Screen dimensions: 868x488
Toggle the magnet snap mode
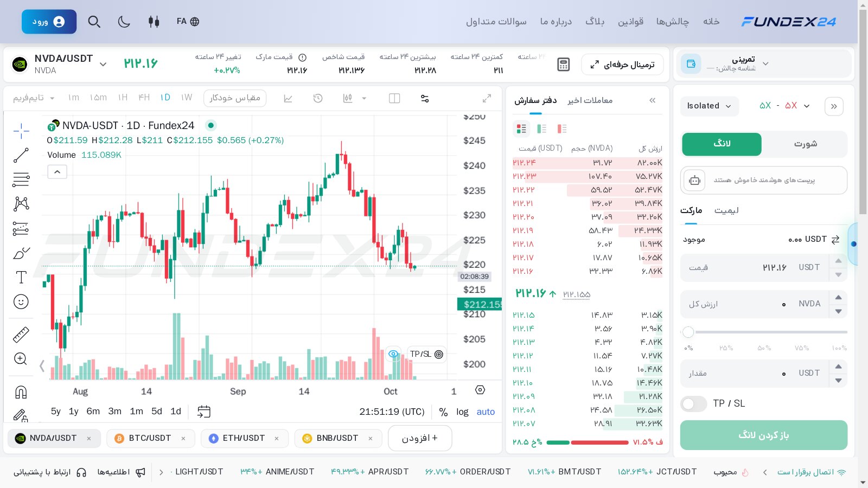point(21,392)
